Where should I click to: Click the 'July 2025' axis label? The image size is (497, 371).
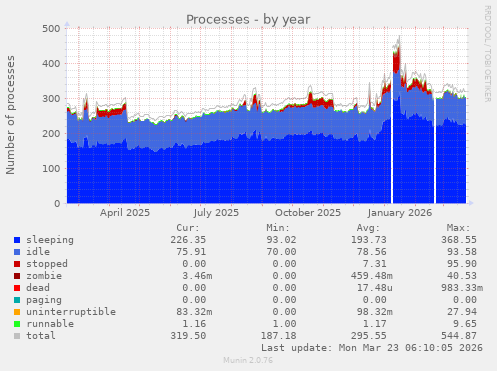pyautogui.click(x=216, y=213)
